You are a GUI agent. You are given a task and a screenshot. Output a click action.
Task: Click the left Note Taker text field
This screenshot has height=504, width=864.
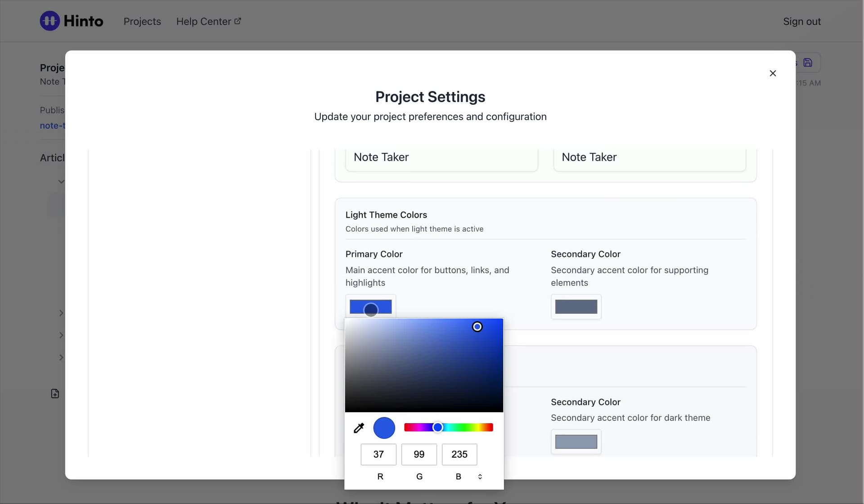click(x=441, y=157)
